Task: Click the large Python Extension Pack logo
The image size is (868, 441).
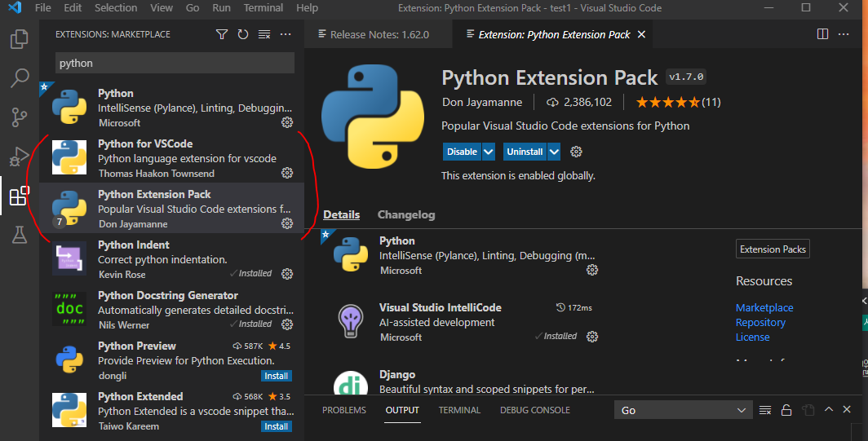Action: tap(373, 117)
